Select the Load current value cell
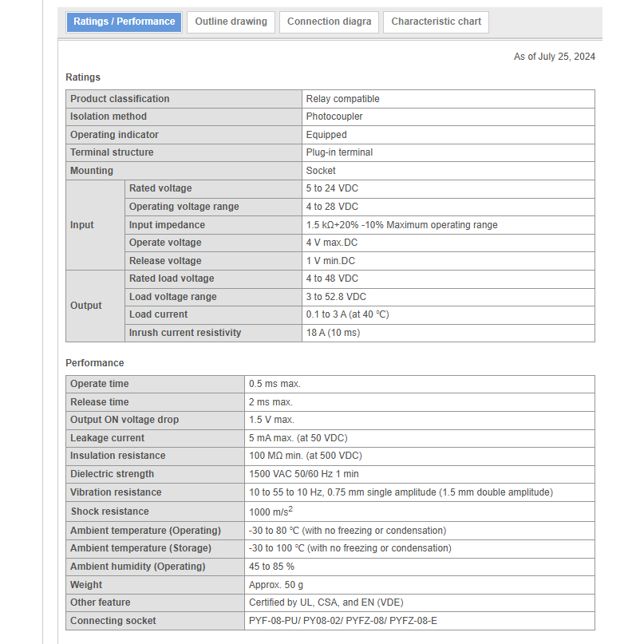The image size is (644, 644). [347, 314]
